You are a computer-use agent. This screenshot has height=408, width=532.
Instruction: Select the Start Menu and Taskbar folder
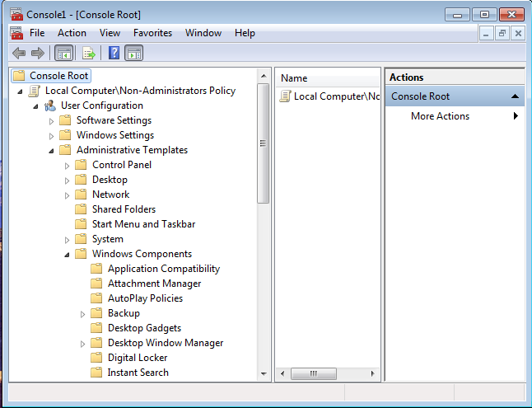coord(143,224)
